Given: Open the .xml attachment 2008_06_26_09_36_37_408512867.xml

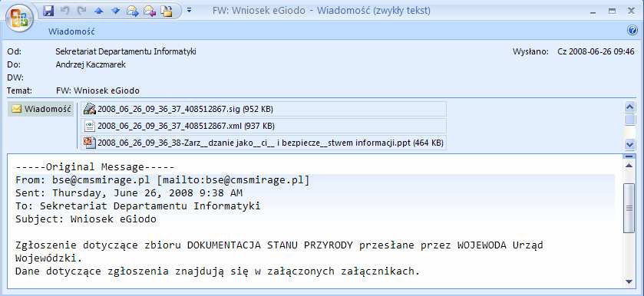Looking at the screenshot, I should point(263,126).
